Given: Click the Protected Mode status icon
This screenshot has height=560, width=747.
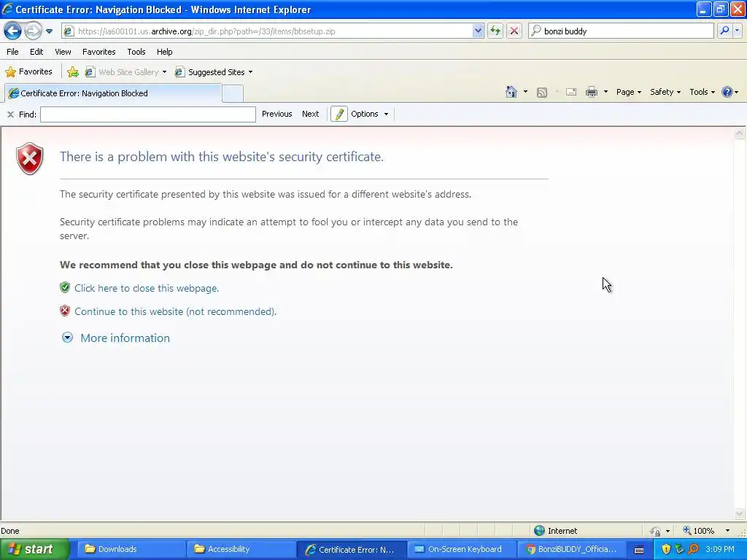Looking at the screenshot, I should click(656, 531).
